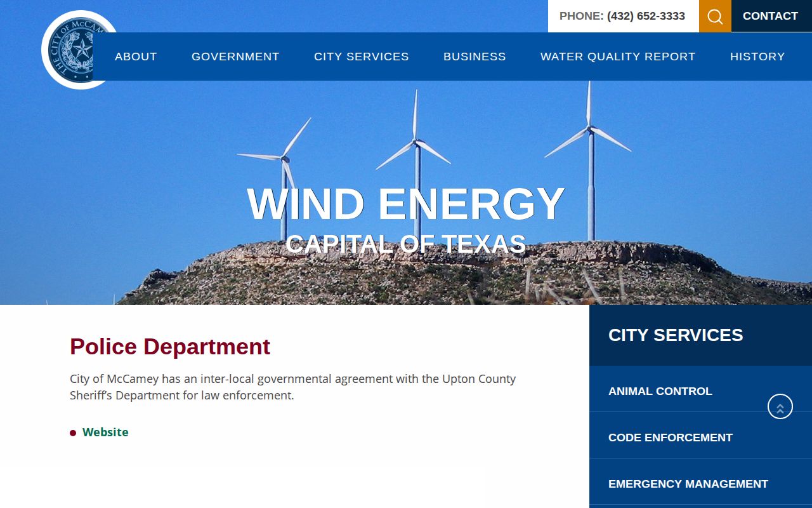Click the Capital of Texas banner subtitle
Viewport: 812px width, 508px height.
click(406, 244)
